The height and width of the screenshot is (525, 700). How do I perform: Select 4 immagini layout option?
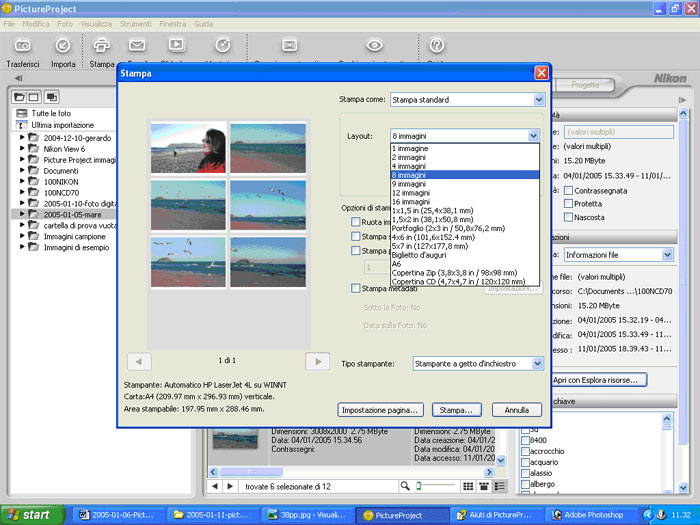[x=465, y=166]
